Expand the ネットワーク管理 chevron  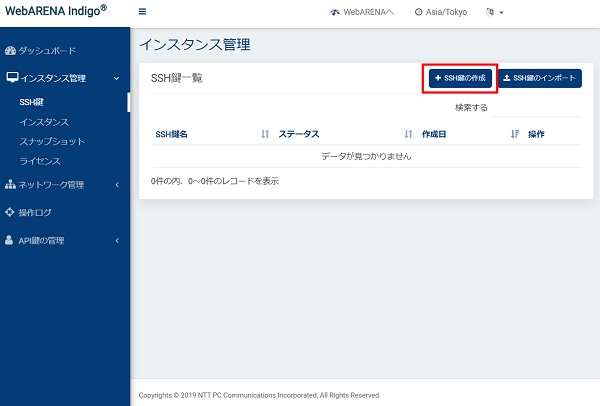point(117,185)
